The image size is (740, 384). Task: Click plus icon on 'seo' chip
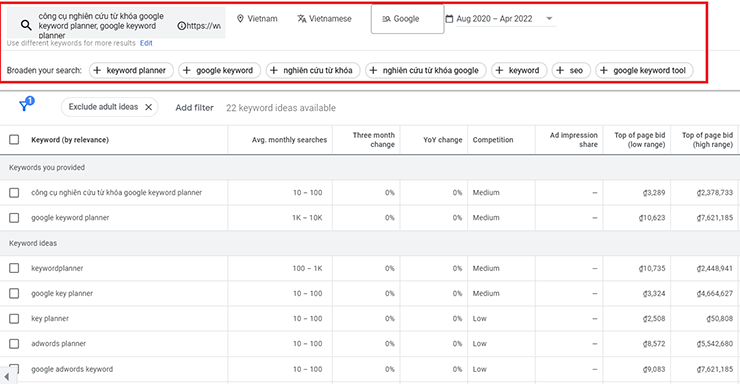(560, 70)
